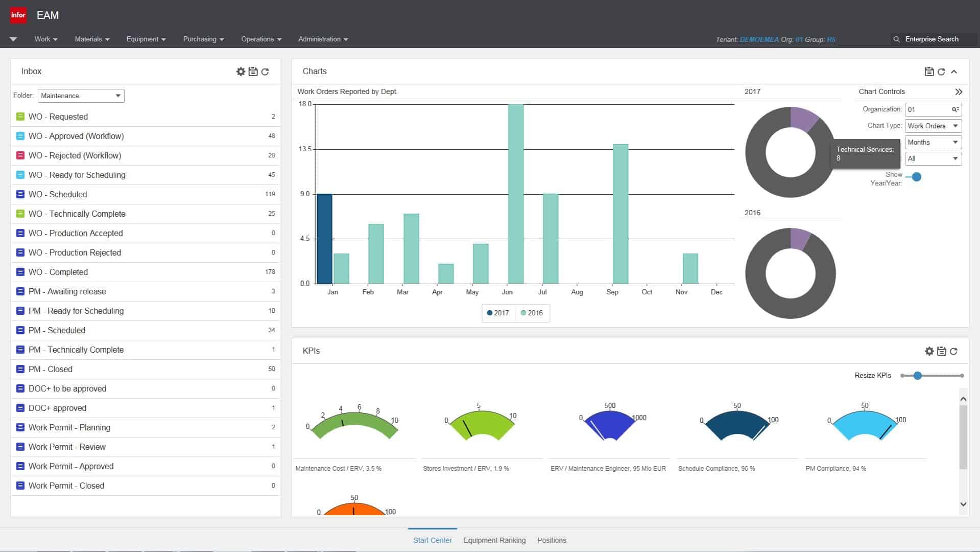Switch to the Equipment Ranking tab
The height and width of the screenshot is (552, 980).
pos(494,540)
